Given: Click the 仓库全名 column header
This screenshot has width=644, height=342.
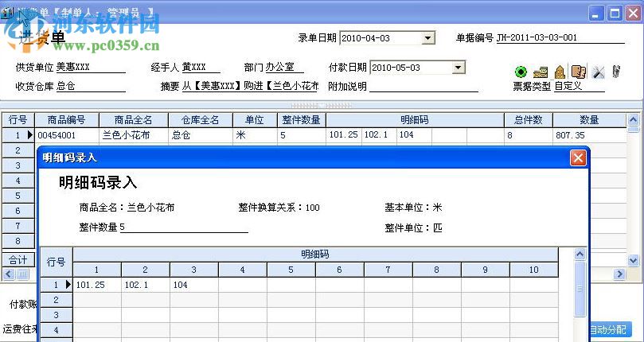Looking at the screenshot, I should (x=201, y=120).
